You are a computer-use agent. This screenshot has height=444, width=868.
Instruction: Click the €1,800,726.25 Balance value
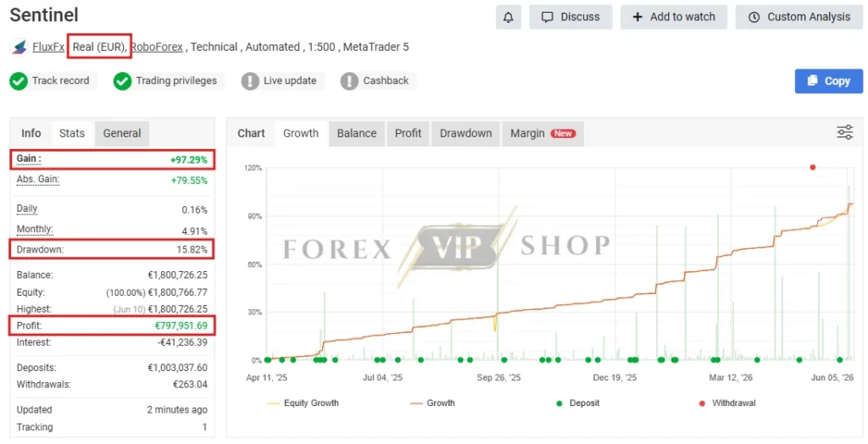click(x=178, y=275)
